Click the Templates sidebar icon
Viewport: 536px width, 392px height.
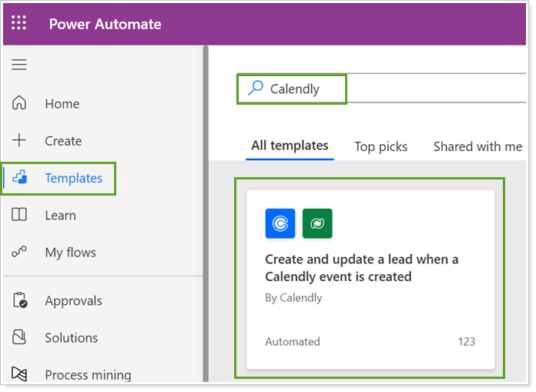[x=20, y=178]
